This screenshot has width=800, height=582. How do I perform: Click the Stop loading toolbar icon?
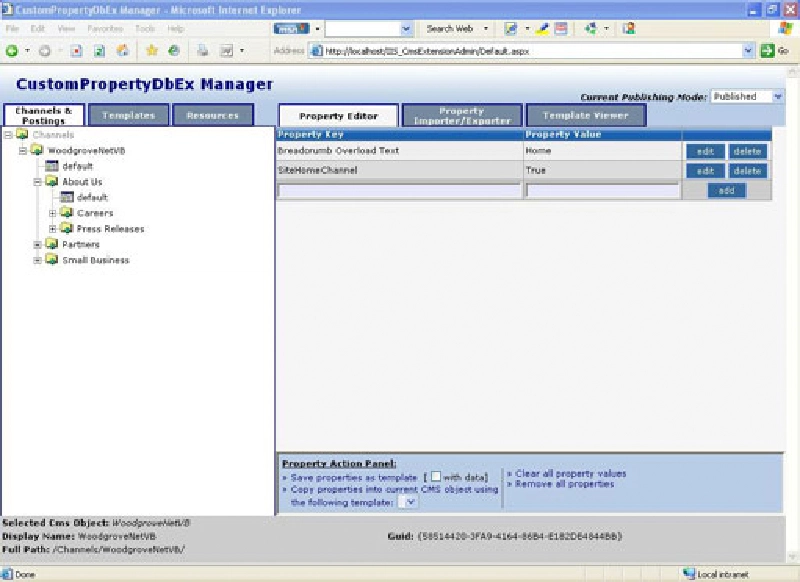click(x=76, y=50)
